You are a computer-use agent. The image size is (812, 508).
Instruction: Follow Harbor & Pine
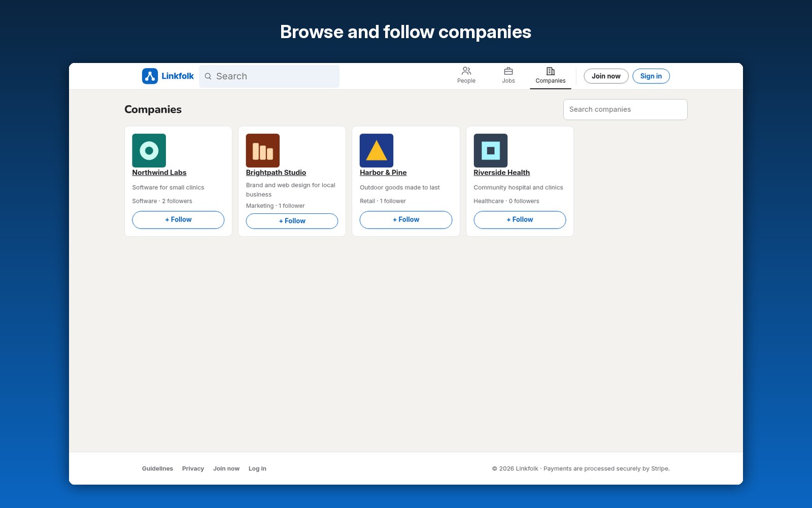pos(406,220)
